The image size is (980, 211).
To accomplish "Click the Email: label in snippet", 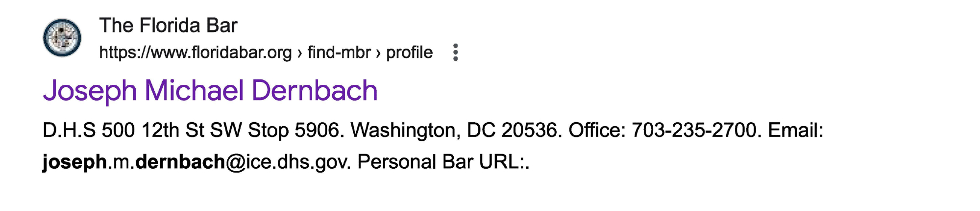I will click(x=795, y=131).
